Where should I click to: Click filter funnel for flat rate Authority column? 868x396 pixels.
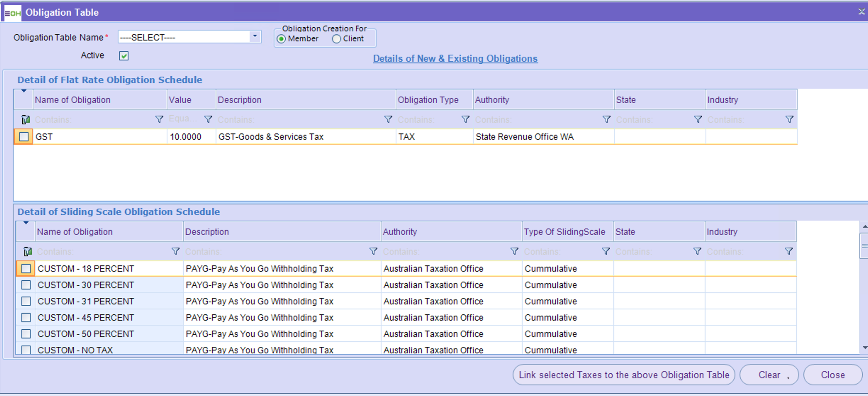607,119
